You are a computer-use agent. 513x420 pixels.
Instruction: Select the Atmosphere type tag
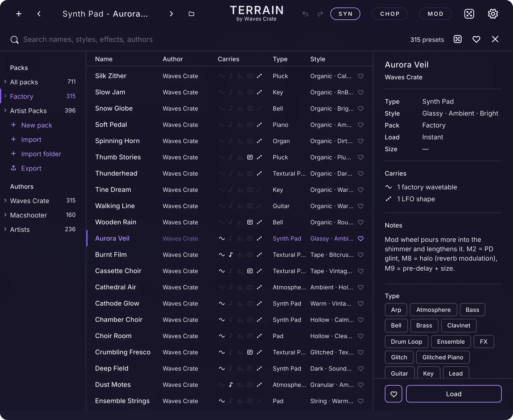[x=433, y=310]
